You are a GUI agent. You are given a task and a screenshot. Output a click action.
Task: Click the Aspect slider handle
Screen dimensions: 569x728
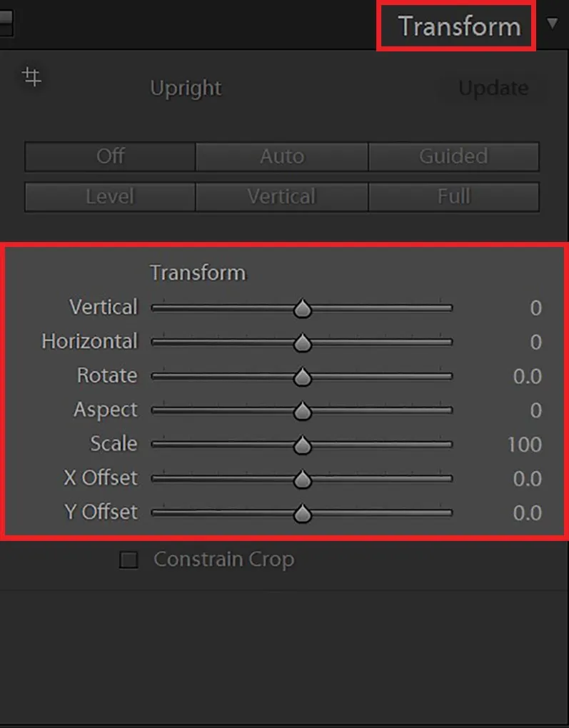(x=302, y=411)
